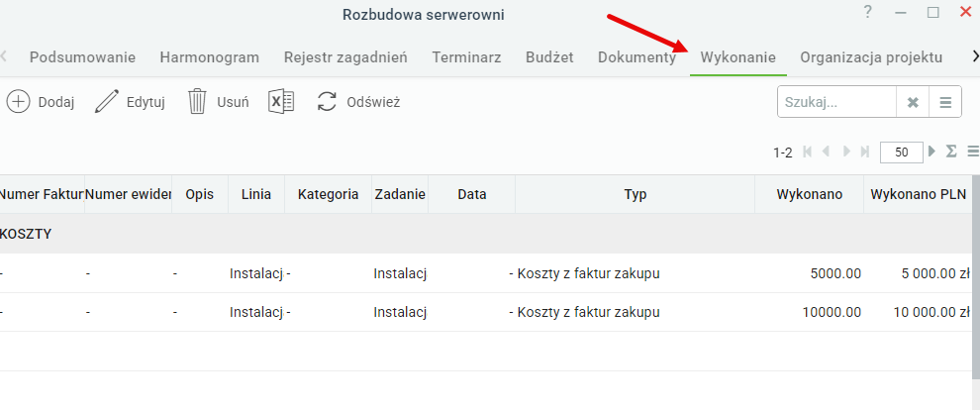Image resolution: width=980 pixels, height=410 pixels.
Task: Sort by the Data column header
Action: 472,194
